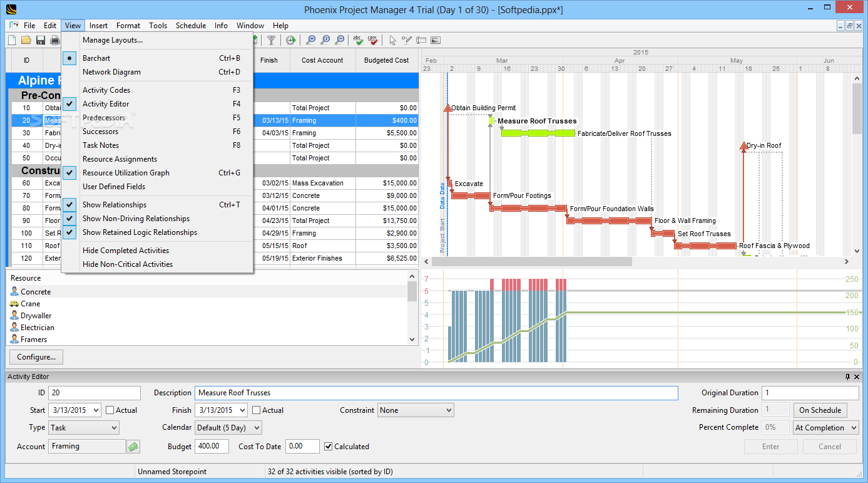
Task: Click the Save floppy disk icon
Action: click(x=41, y=40)
